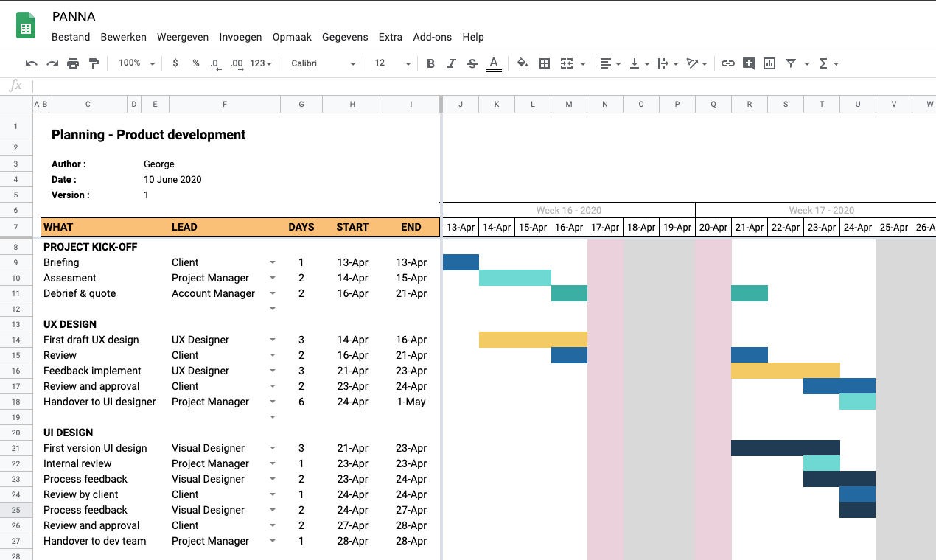Open text rotation options
The height and width of the screenshot is (560, 936).
[x=696, y=63]
